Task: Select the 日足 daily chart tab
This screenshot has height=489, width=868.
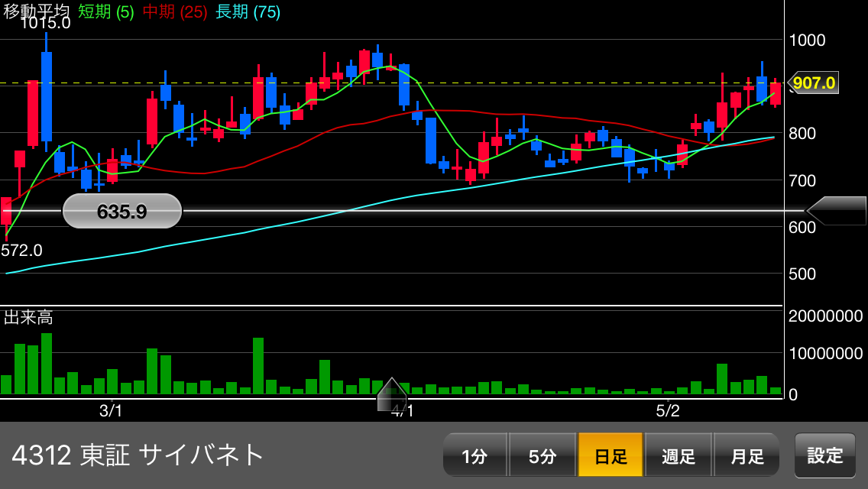Action: coord(611,455)
